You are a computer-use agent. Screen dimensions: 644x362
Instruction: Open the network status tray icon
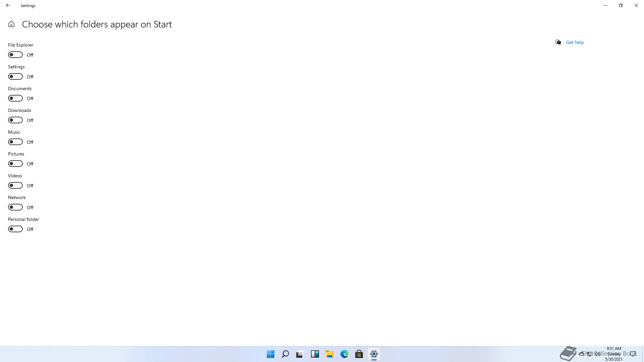[590, 354]
